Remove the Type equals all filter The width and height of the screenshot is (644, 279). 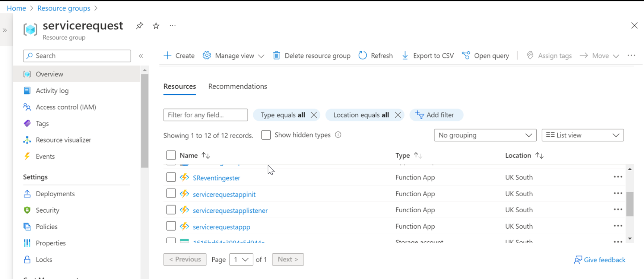314,115
